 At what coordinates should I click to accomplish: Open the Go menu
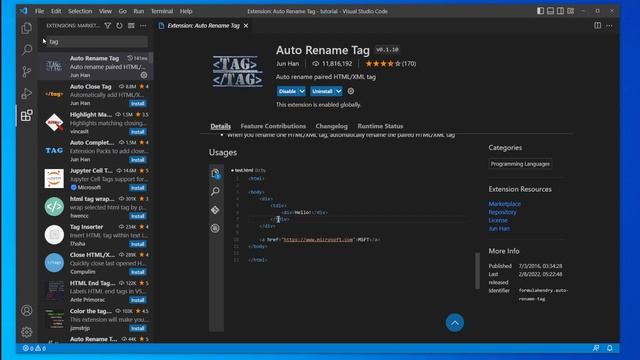click(x=122, y=11)
